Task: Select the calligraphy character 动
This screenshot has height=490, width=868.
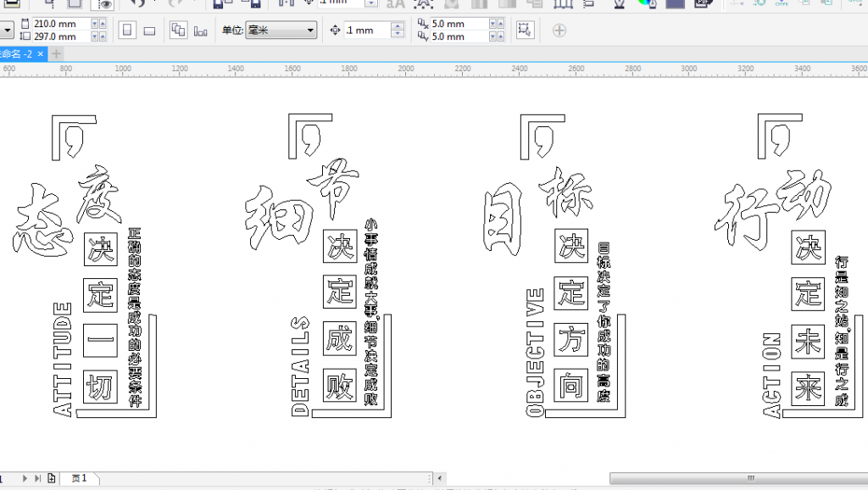Action: coord(804,194)
